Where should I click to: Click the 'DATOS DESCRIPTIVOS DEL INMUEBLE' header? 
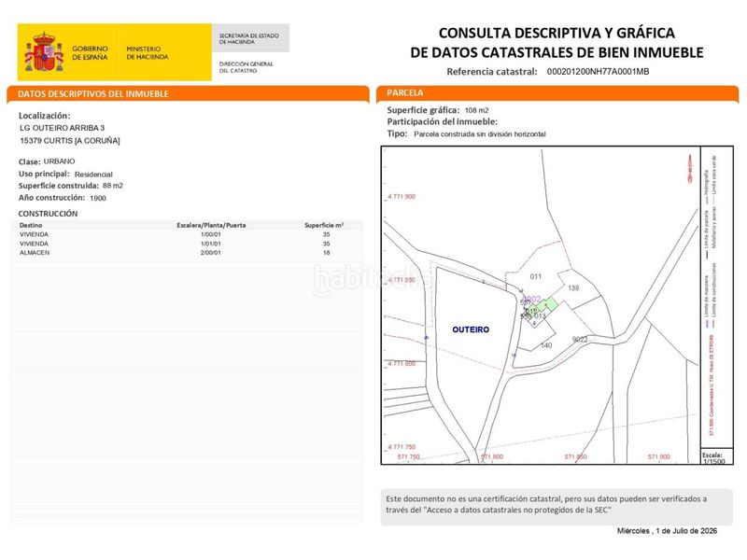click(x=93, y=94)
